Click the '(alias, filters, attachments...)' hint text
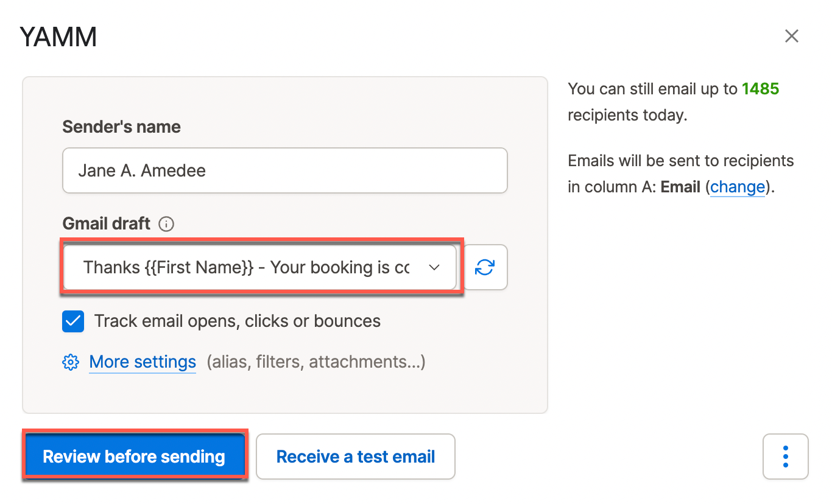 pos(316,362)
